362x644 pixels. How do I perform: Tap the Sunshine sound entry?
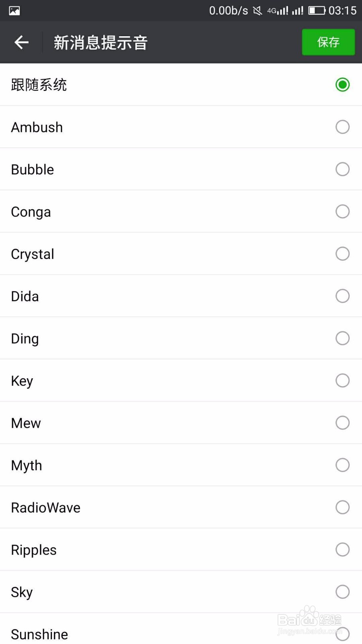click(39, 634)
